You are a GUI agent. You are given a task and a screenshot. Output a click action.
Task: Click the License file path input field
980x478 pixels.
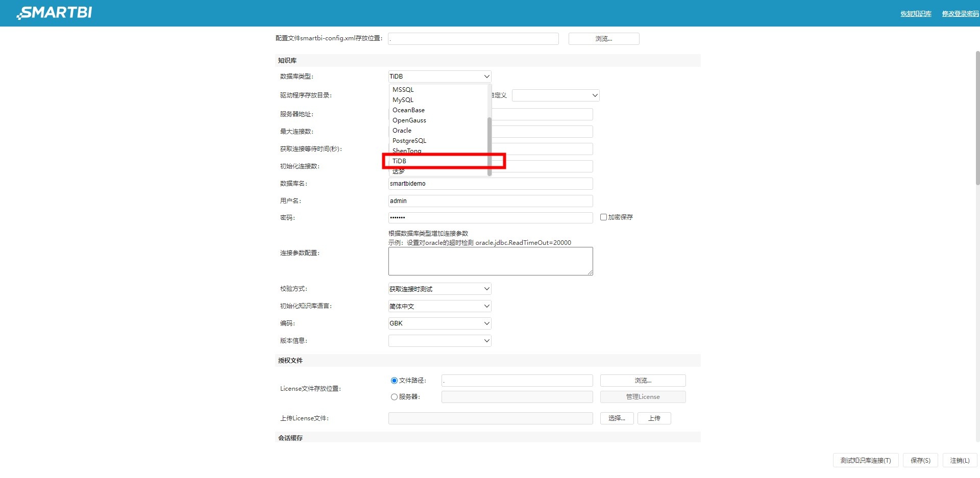(x=517, y=381)
